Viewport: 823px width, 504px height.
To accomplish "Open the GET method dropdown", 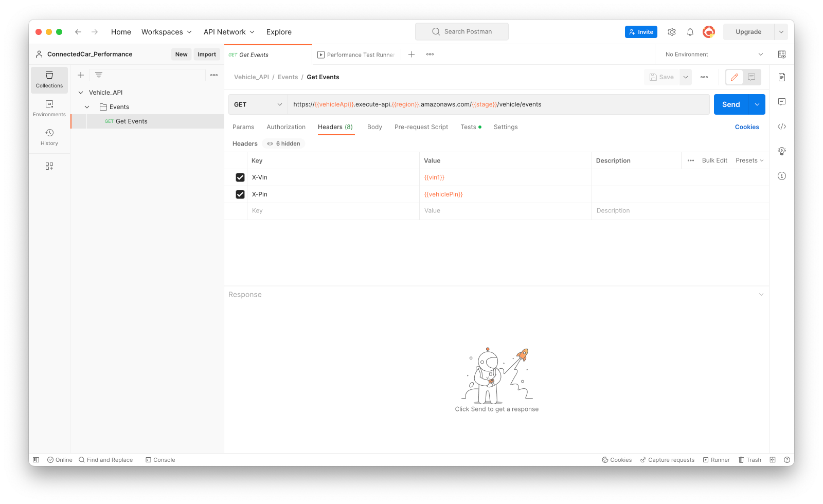I will (x=258, y=104).
